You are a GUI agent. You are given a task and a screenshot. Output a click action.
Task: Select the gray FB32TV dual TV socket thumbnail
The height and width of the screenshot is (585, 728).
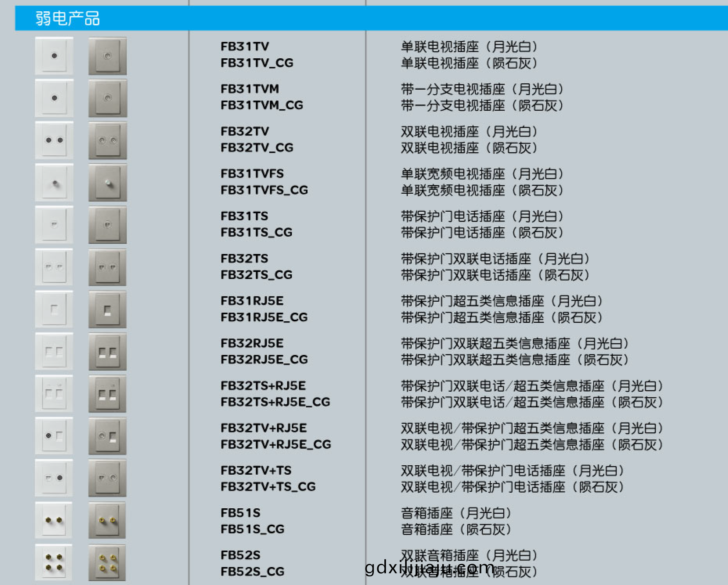click(x=107, y=140)
